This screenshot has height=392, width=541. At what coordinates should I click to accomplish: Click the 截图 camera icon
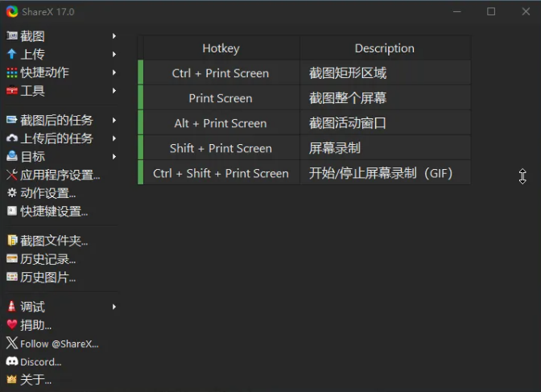12,36
